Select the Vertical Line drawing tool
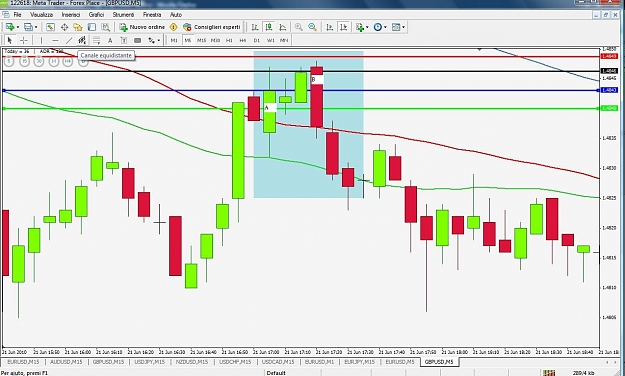 (x=41, y=40)
